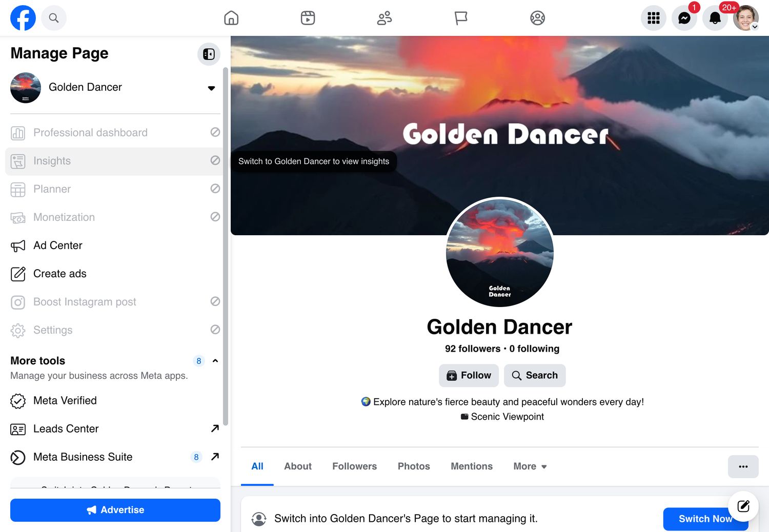The height and width of the screenshot is (532, 769).
Task: Expand the More tab dropdown
Action: 530,466
